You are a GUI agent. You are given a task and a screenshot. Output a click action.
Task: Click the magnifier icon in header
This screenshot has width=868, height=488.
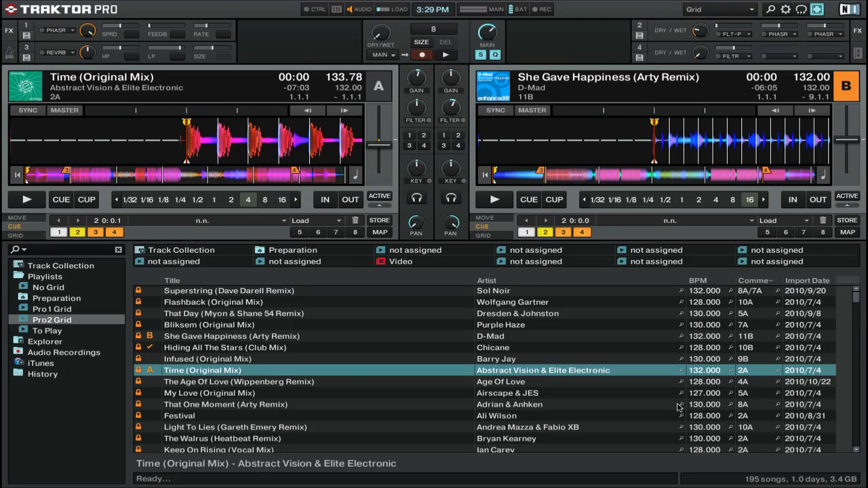point(770,9)
